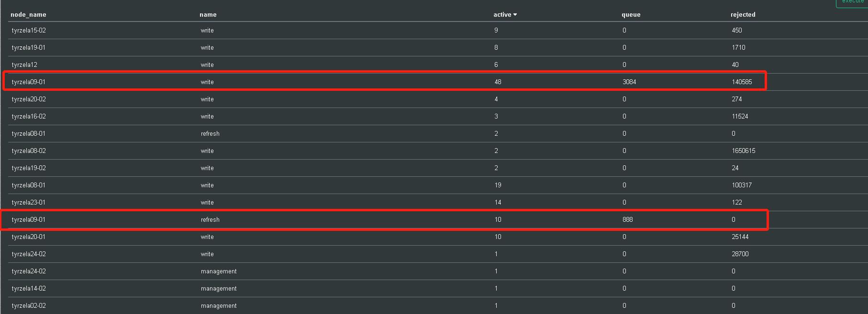Viewport: 868px width, 314px height.
Task: Click the rejected value 1650615
Action: (744, 151)
